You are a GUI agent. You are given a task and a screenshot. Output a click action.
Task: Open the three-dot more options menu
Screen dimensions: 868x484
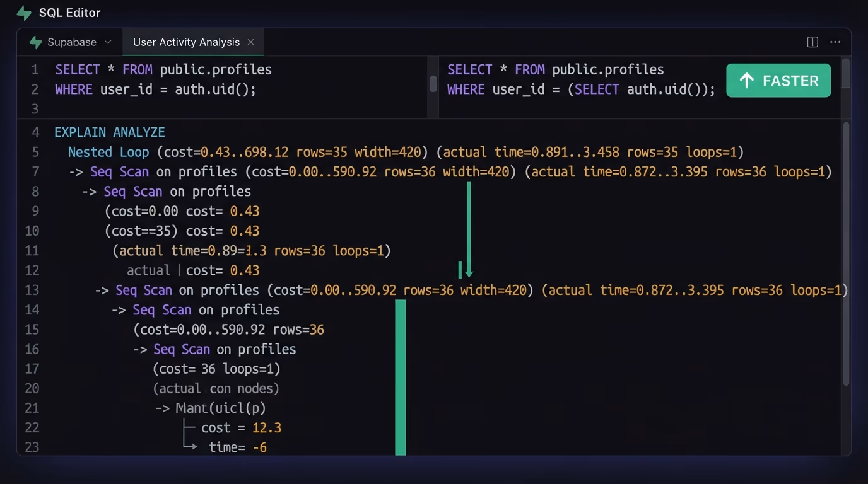[835, 42]
